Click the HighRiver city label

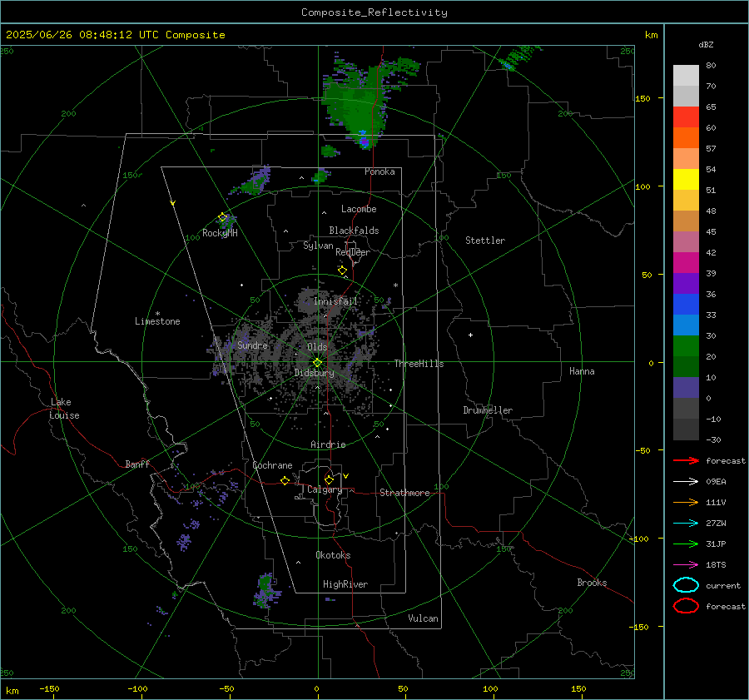tap(345, 584)
